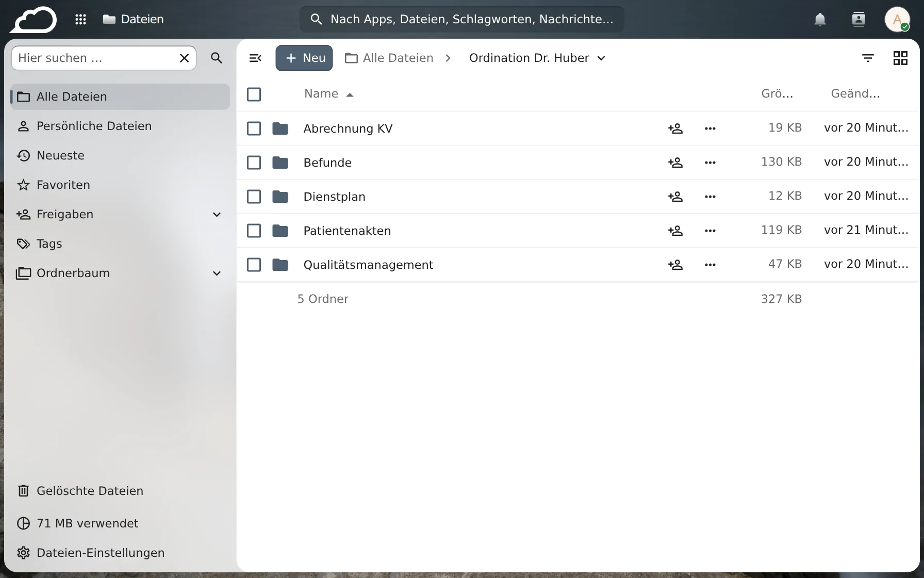Open the Favoriten view
Image resolution: width=924 pixels, height=578 pixels.
click(120, 185)
